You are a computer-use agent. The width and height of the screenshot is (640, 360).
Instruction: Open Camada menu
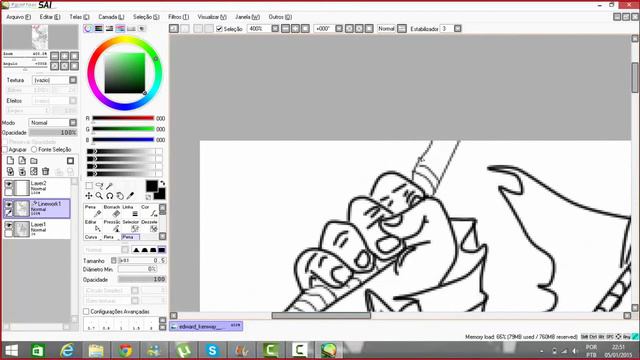111,17
